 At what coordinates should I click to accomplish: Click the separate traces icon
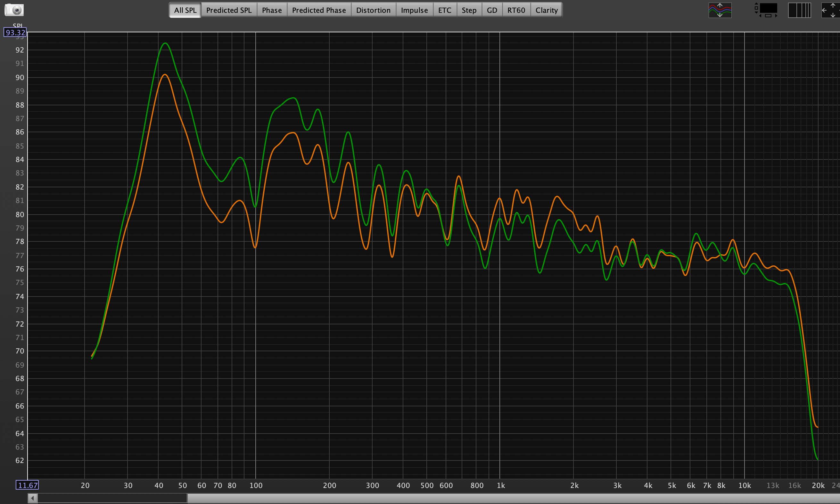click(x=720, y=10)
